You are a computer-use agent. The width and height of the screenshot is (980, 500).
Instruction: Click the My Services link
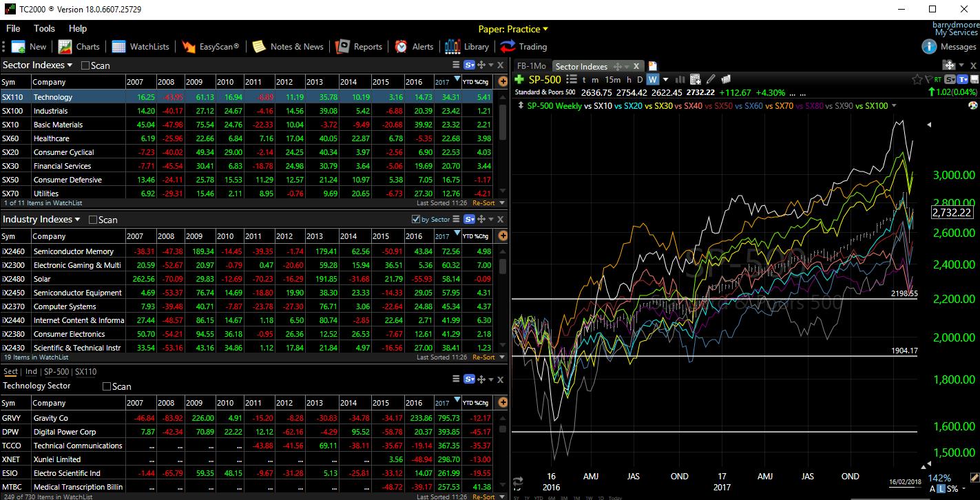[x=956, y=32]
